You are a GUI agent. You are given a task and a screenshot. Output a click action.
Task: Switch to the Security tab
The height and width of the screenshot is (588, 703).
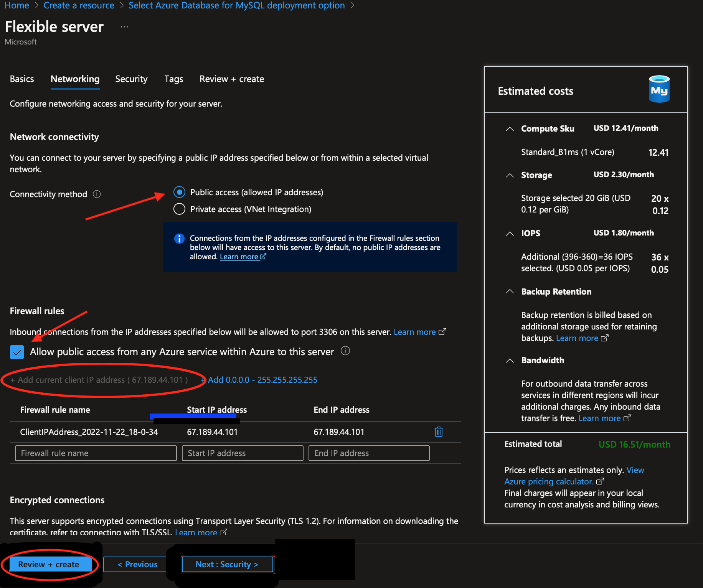tap(131, 79)
